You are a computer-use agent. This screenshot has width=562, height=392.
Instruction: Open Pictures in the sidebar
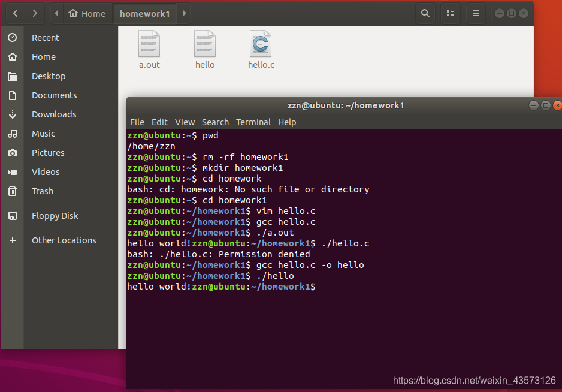tap(48, 153)
